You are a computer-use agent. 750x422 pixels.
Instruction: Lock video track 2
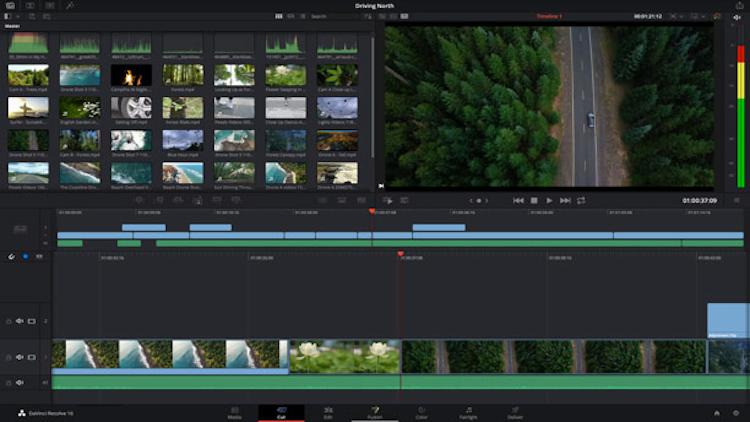pos(9,322)
